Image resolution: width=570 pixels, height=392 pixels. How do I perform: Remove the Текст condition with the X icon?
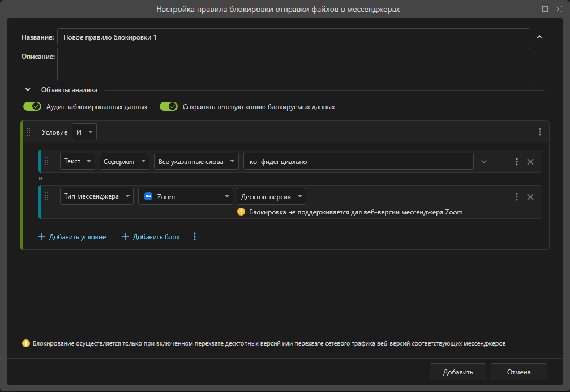(x=530, y=162)
